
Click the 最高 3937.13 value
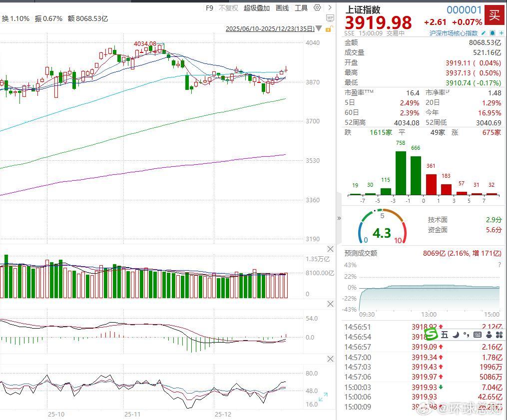pos(458,73)
